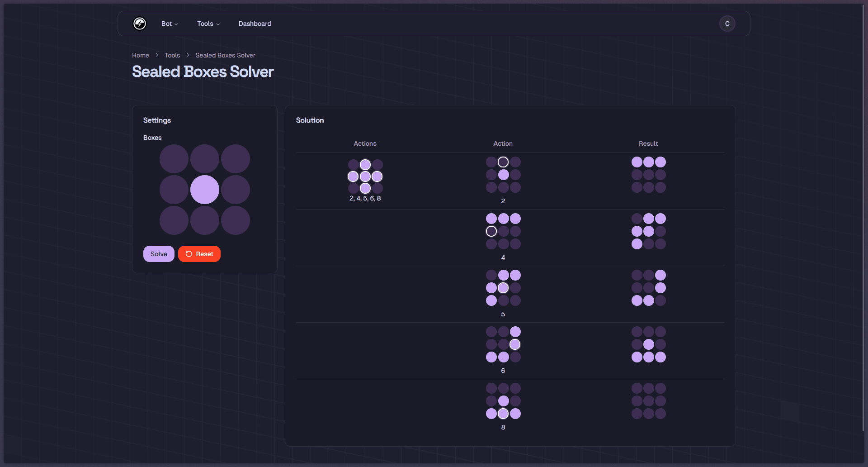Viewport: 868px width, 467px height.
Task: Open the Tools dropdown
Action: (x=208, y=24)
